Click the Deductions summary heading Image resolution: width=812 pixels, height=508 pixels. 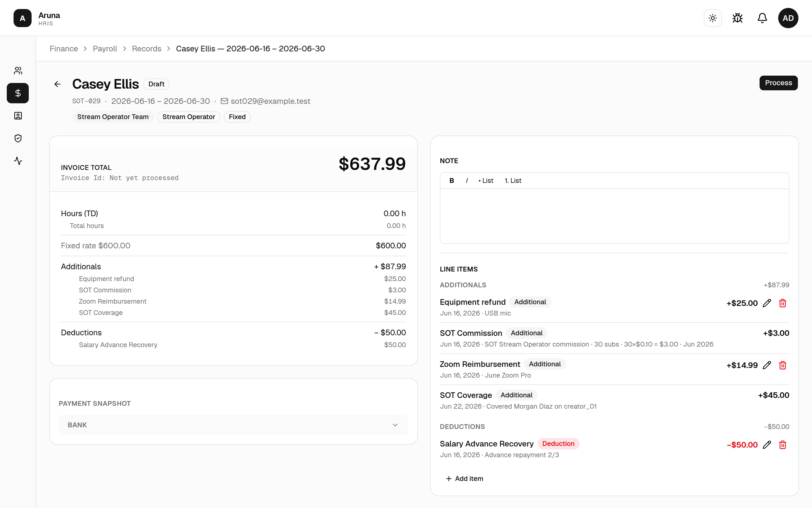pyautogui.click(x=81, y=333)
